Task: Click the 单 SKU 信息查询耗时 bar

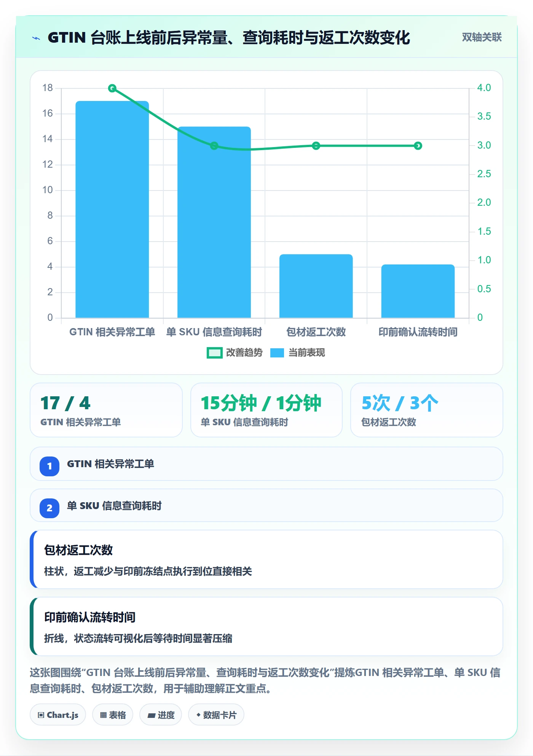Action: coord(214,222)
